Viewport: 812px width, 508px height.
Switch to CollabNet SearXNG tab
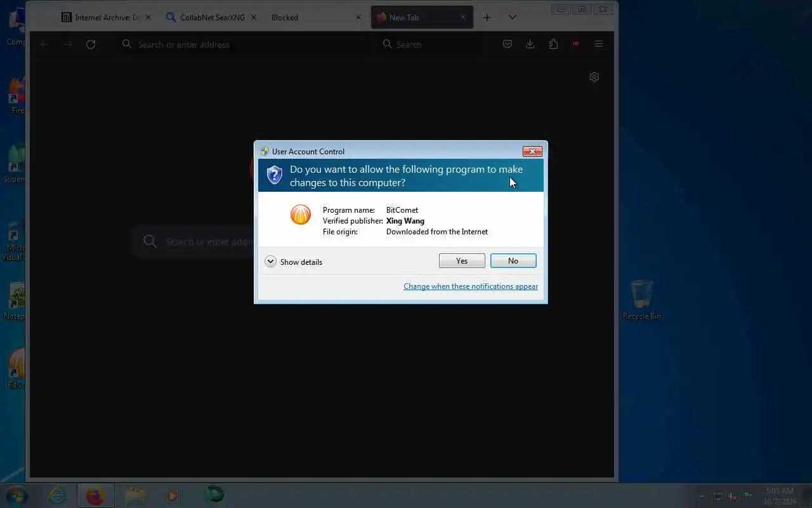[x=212, y=18]
